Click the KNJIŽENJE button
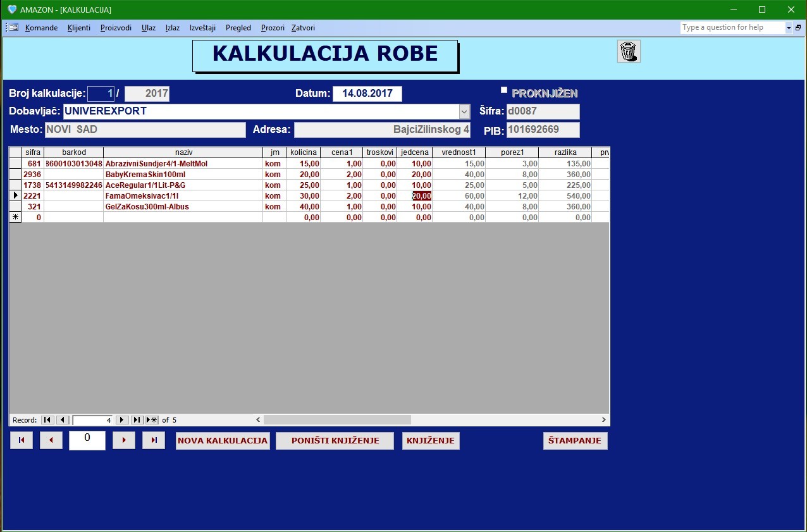The width and height of the screenshot is (807, 532). point(431,441)
